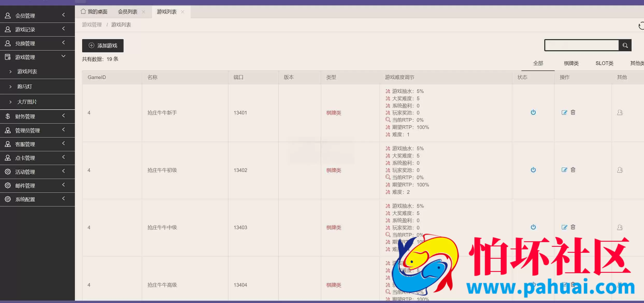This screenshot has width=644, height=303.
Task: Delete the 抢庄牛牛初级 game entry
Action: click(x=573, y=170)
